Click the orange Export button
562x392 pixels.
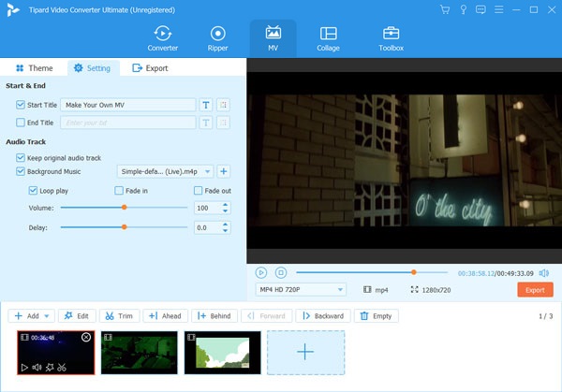[x=535, y=290]
